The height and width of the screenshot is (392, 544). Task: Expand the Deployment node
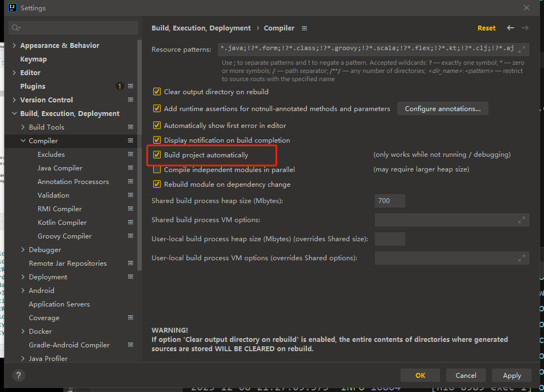coord(23,277)
